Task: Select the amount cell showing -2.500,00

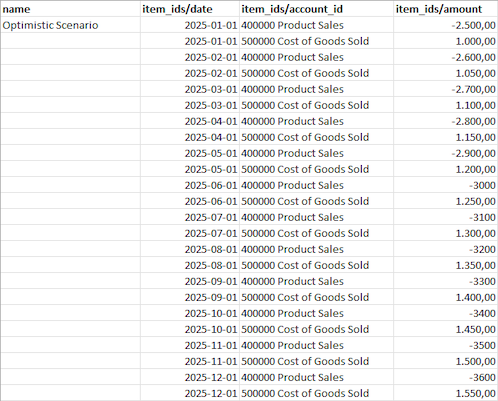Action: click(445, 25)
